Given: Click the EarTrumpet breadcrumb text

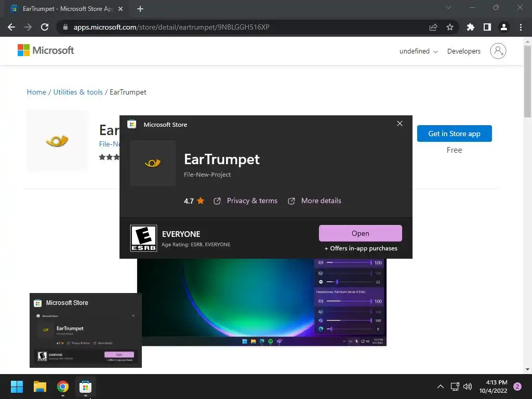Looking at the screenshot, I should click(x=128, y=92).
